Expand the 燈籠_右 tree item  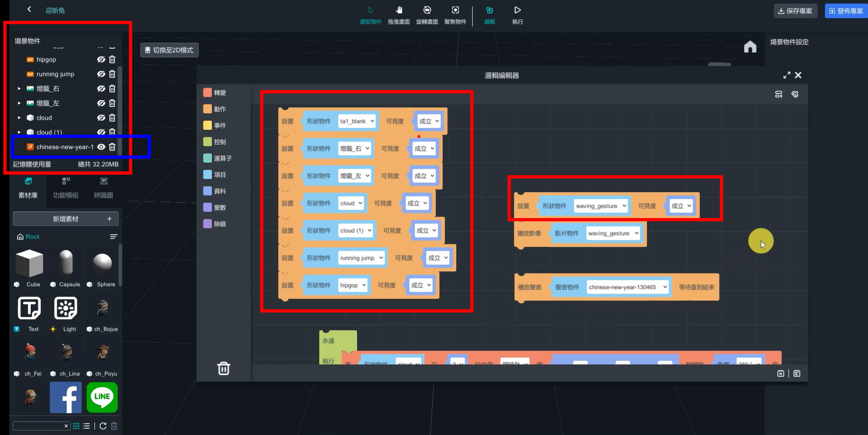click(x=19, y=88)
